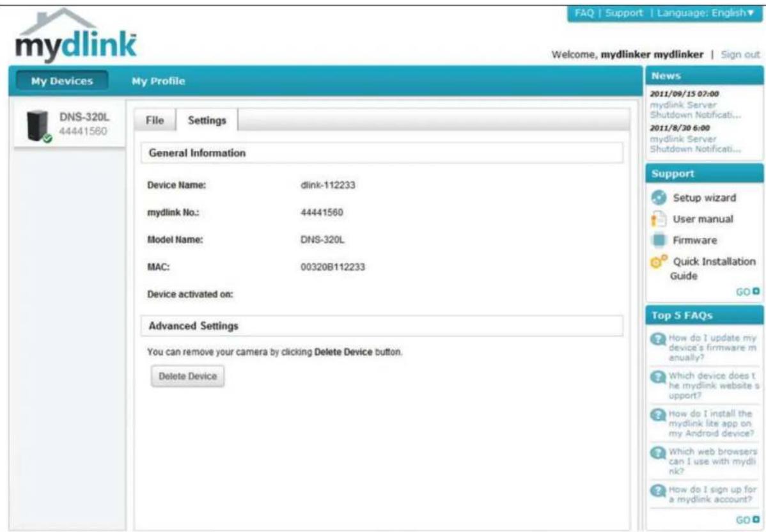Open the Language: English dropdown
The width and height of the screenshot is (766, 532).
coord(706,13)
